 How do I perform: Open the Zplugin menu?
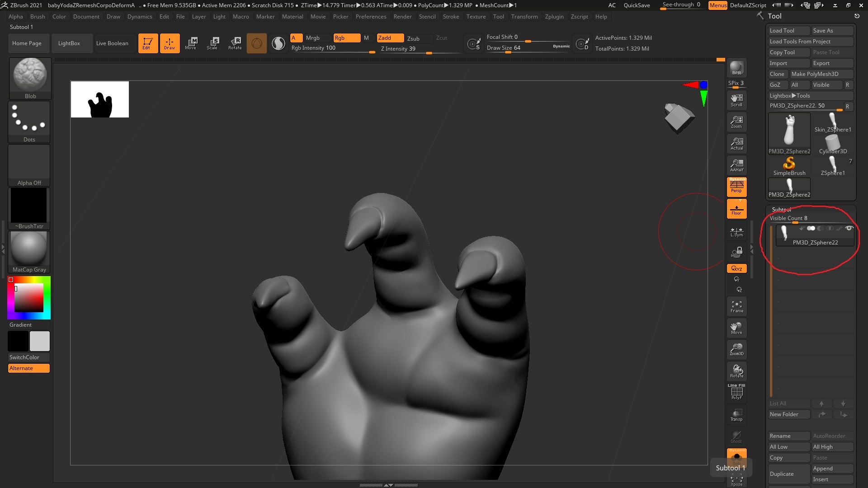click(x=554, y=17)
